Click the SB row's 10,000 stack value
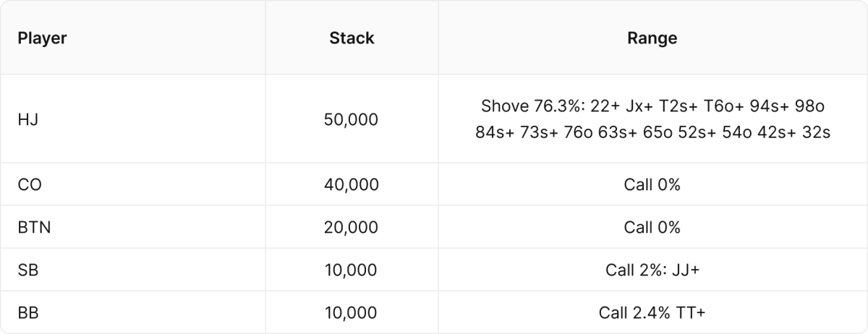Image resolution: width=868 pixels, height=334 pixels. tap(352, 270)
